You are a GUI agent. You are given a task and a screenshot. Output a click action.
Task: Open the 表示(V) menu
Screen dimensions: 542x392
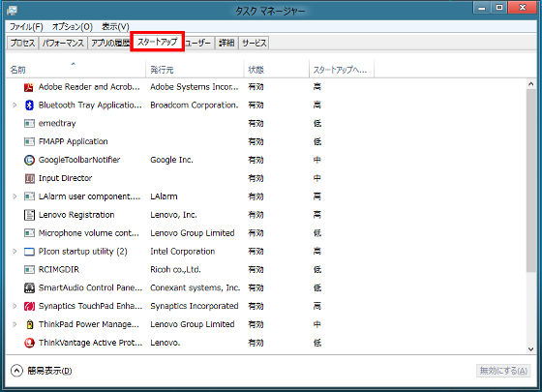tap(115, 27)
